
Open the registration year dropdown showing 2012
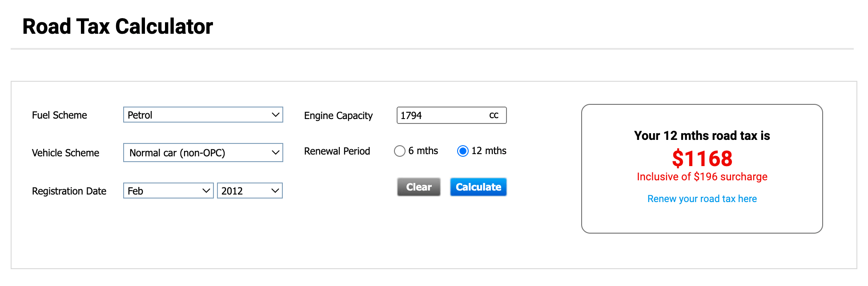pos(249,191)
